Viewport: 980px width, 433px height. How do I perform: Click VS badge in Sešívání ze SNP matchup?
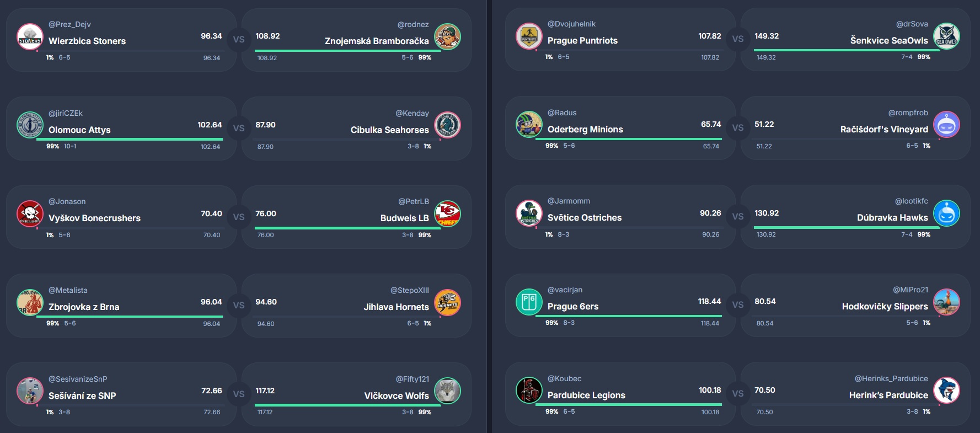(x=239, y=394)
